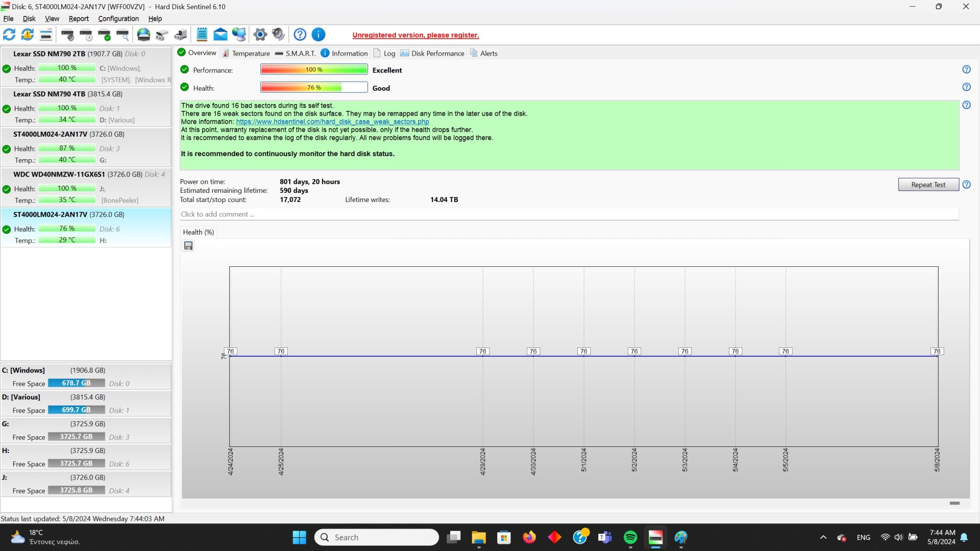Click the disk self-test green check icon
The image size is (980, 551).
[x=105, y=35]
